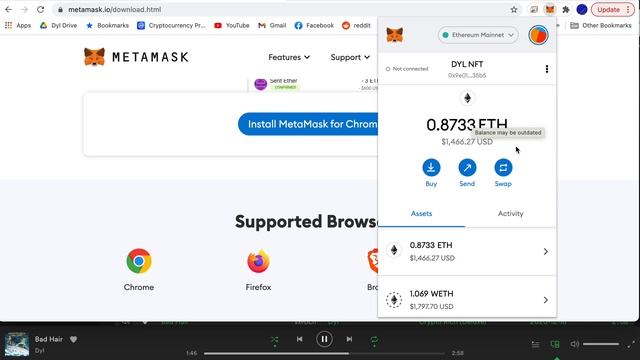The image size is (640, 360).
Task: Click the Not connected status
Action: coord(407,69)
